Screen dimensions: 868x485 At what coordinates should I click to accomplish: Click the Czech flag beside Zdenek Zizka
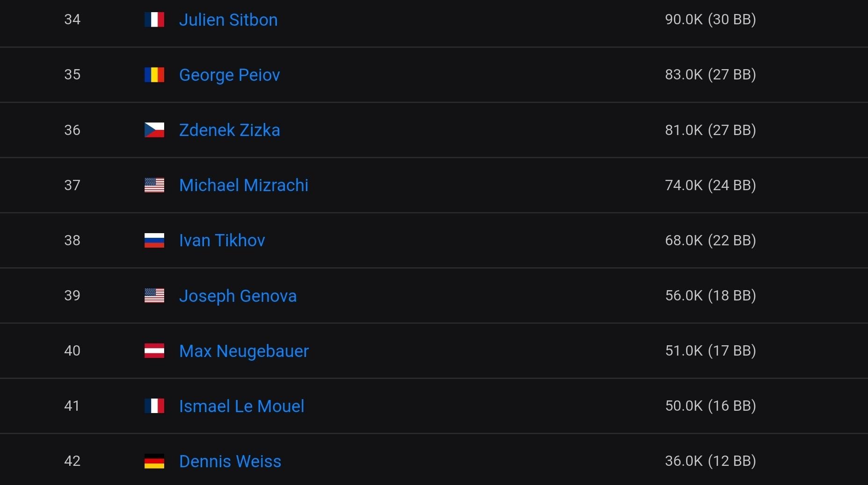click(154, 130)
